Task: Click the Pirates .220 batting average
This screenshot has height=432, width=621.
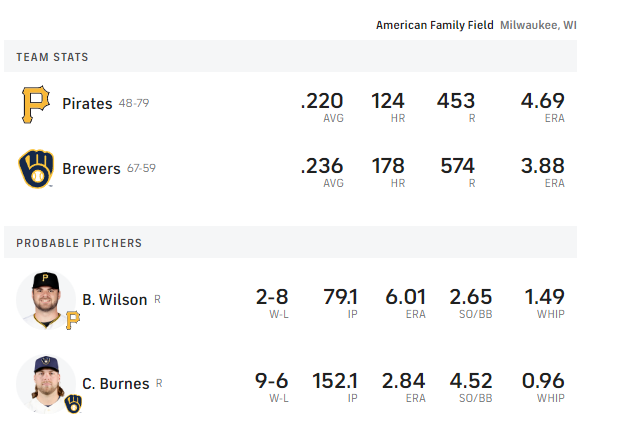Action: pos(321,101)
